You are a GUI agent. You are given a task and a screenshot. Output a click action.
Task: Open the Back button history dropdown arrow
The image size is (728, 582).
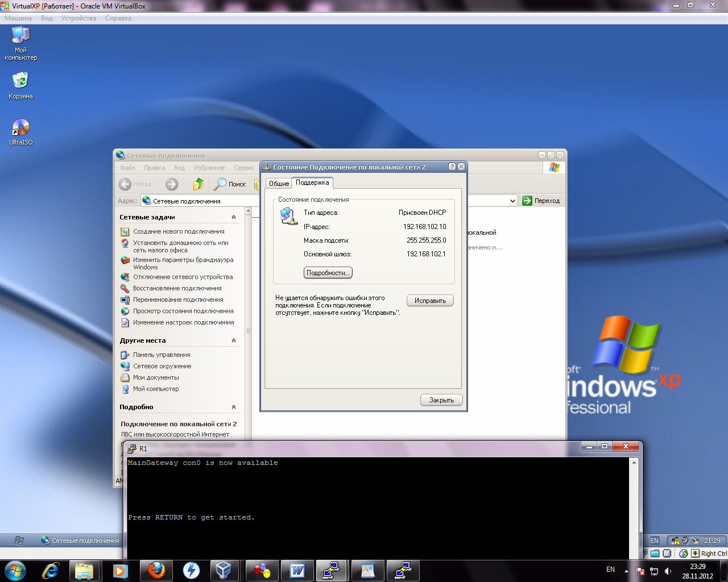(x=158, y=184)
